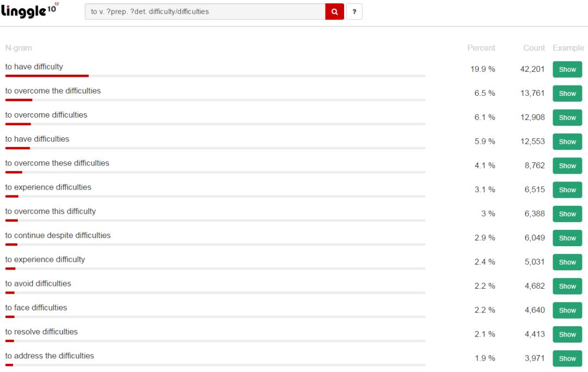Click the search query input field
Viewport: 588px width, 372px height.
point(205,11)
